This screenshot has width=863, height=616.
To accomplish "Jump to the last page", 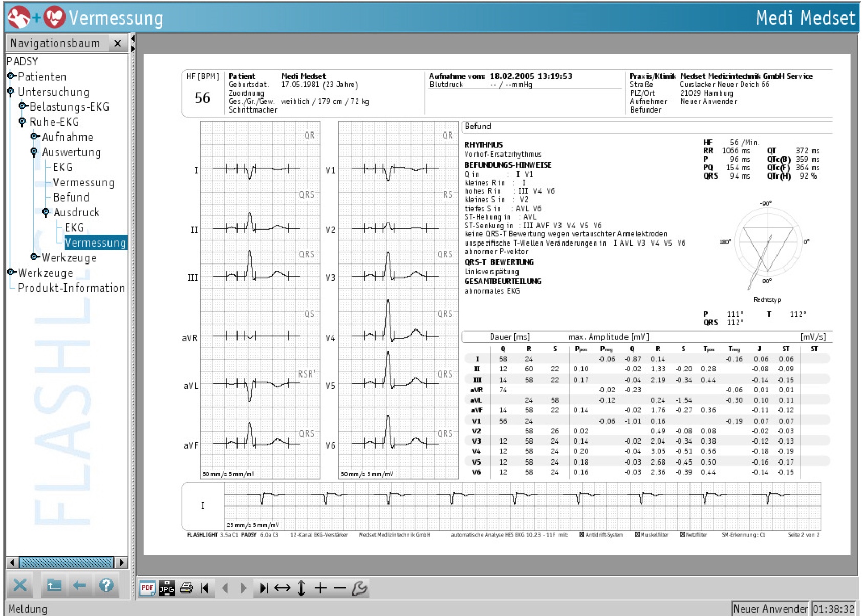I will [x=263, y=588].
